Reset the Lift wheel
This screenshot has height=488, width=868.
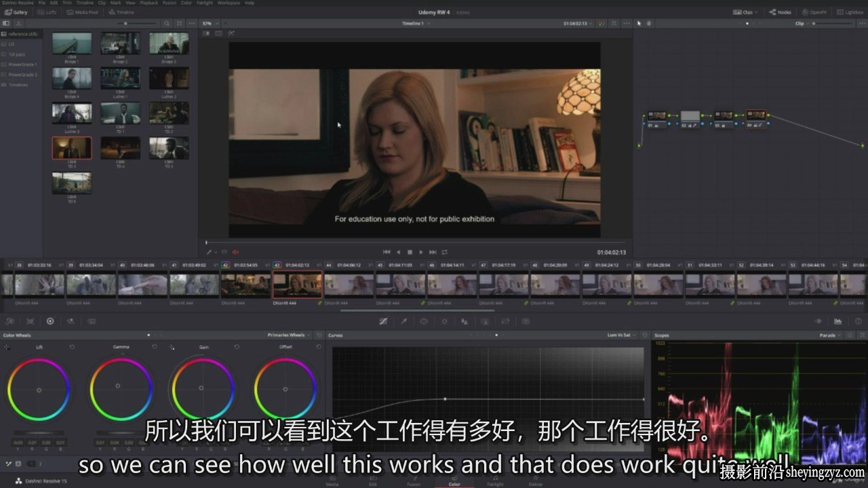pos(72,346)
